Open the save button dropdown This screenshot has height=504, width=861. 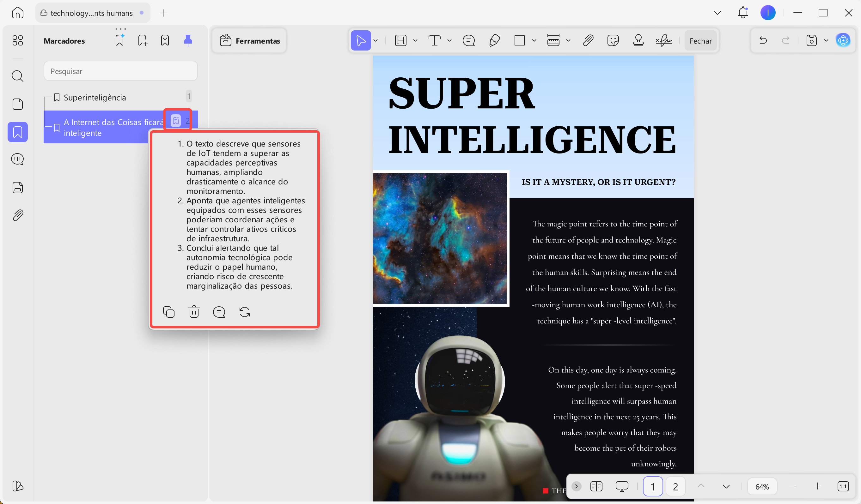(x=827, y=40)
